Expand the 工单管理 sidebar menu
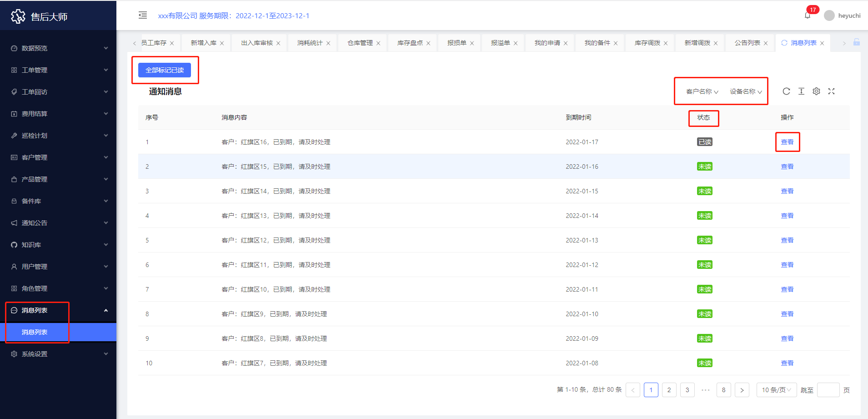868x419 pixels. pyautogui.click(x=58, y=70)
